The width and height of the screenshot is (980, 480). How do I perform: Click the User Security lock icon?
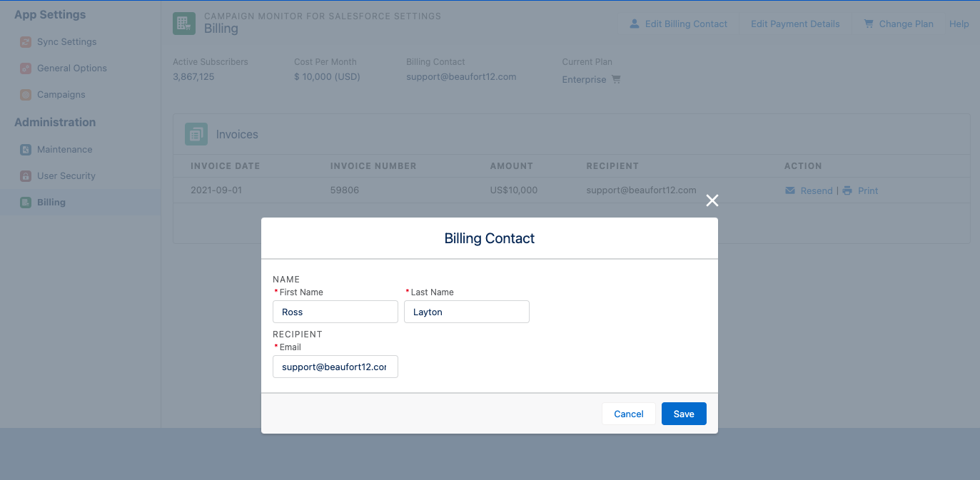pyautogui.click(x=26, y=176)
